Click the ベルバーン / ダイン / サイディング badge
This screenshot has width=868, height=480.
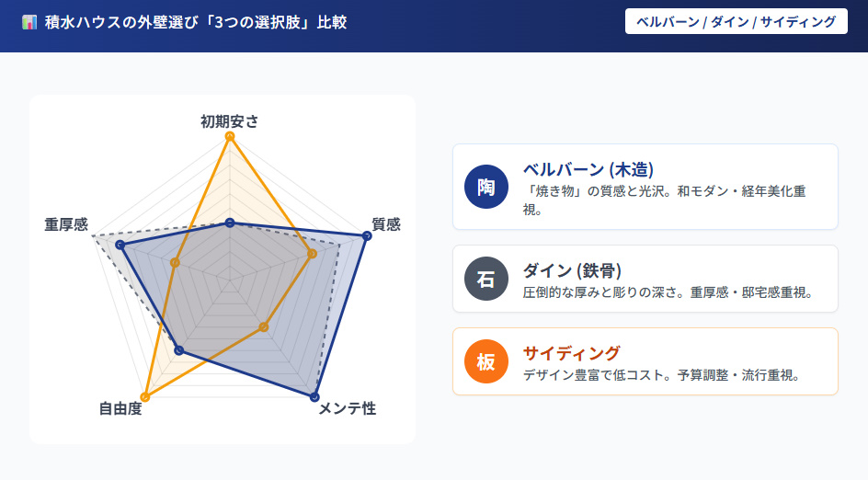click(x=736, y=22)
